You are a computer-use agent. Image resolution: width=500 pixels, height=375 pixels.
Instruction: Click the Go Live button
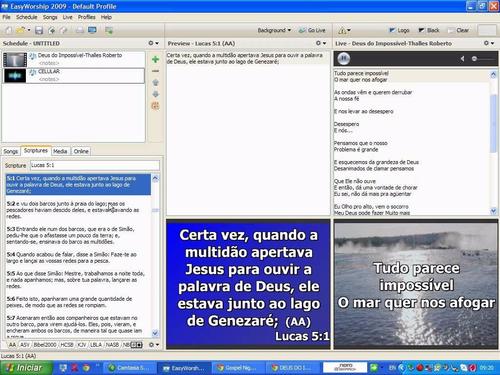(312, 30)
